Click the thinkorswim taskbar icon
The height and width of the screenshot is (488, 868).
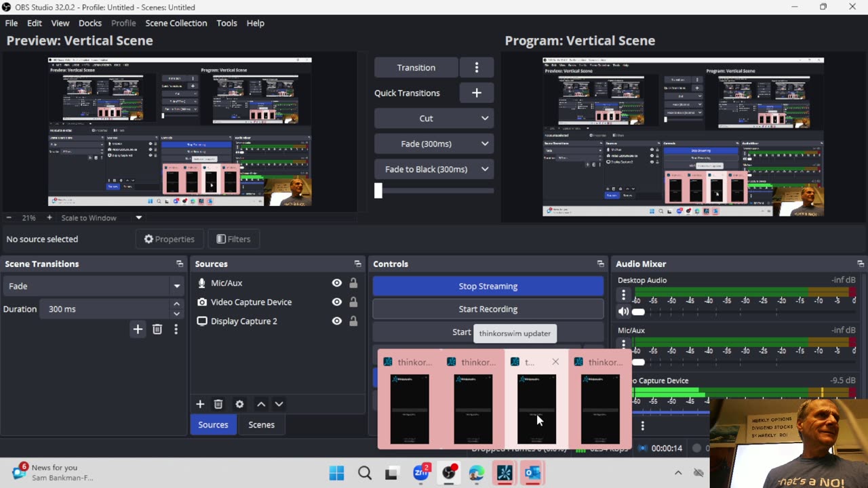point(505,473)
